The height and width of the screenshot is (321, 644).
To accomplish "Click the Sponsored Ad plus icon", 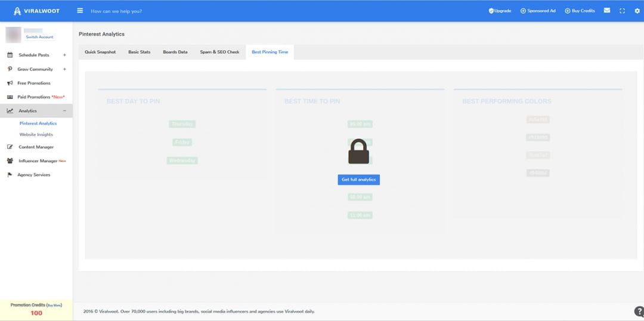I will click(x=524, y=11).
